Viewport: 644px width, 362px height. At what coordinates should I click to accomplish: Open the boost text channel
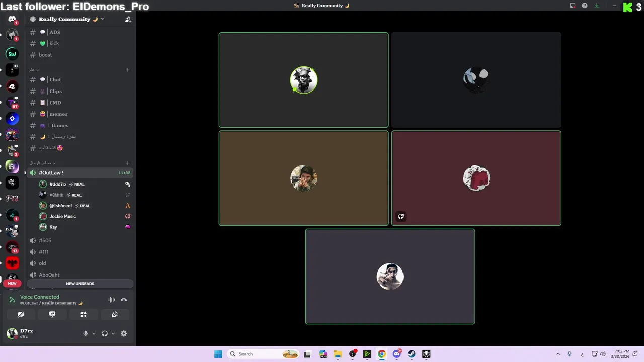click(80, 55)
